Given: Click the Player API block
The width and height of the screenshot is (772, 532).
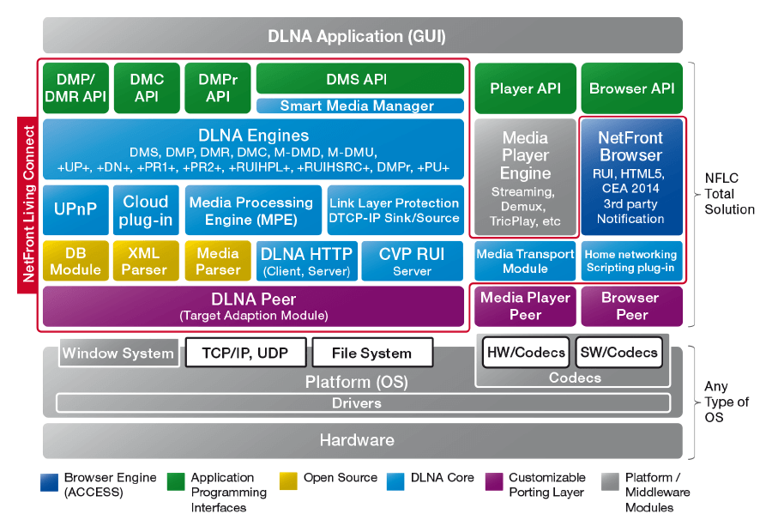Looking at the screenshot, I should 525,88.
